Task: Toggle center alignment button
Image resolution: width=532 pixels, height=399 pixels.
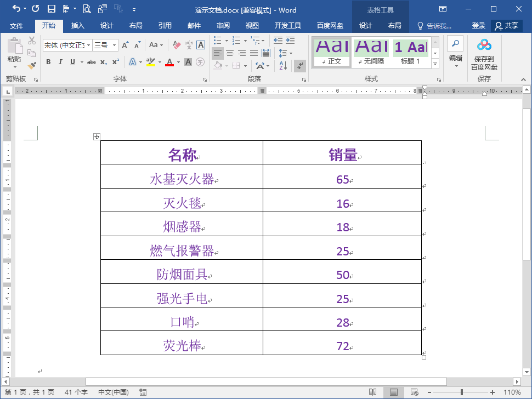Action: tap(230, 53)
